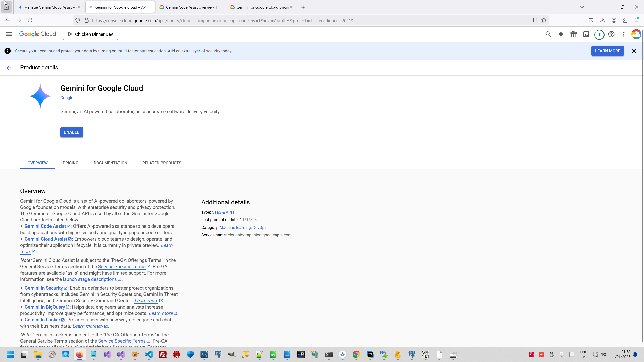Bookmark page with star icon
The image size is (644, 362).
544,20
